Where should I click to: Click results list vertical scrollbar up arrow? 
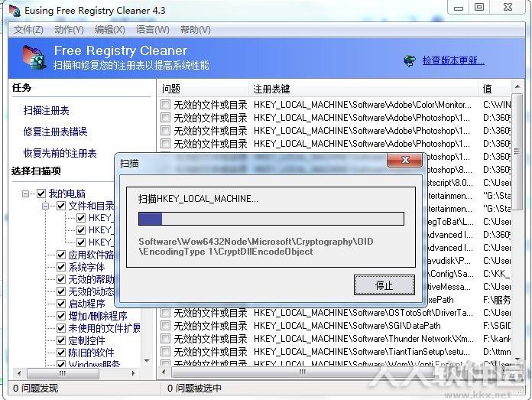517,87
